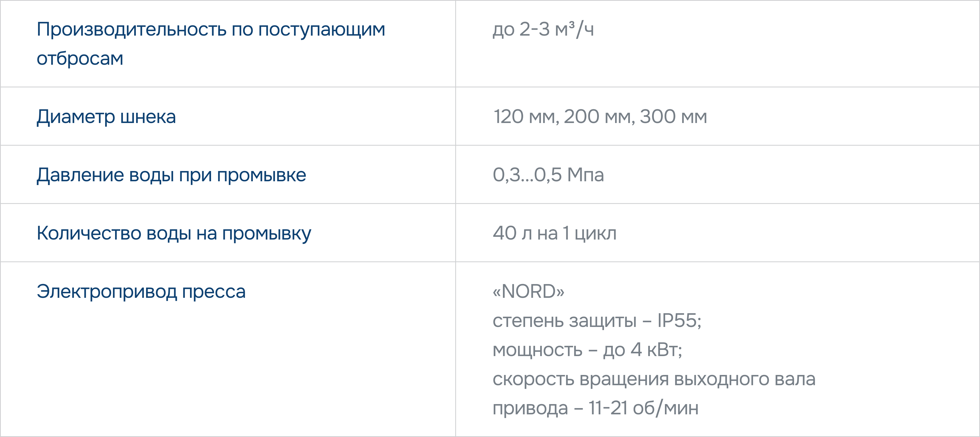Click the value '40 л на 1 цикл'
The width and height of the screenshot is (980, 437).
click(554, 233)
